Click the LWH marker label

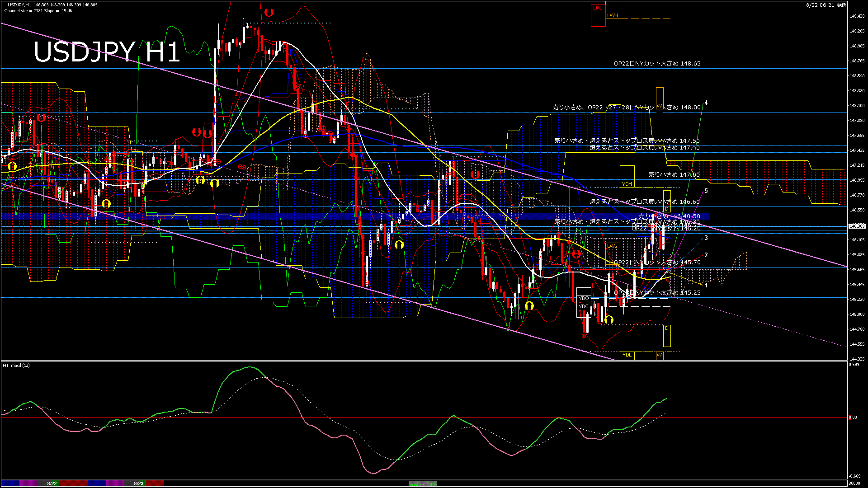pos(612,15)
